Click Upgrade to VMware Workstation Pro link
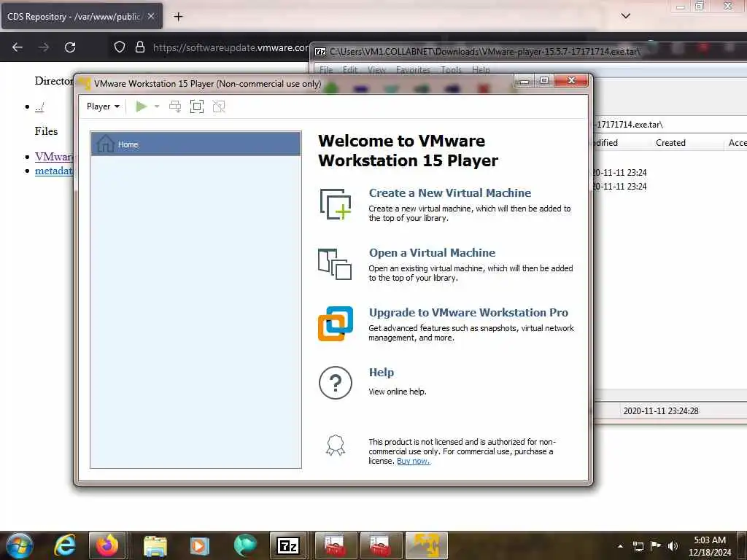Viewport: 747px width, 560px height. (x=468, y=312)
